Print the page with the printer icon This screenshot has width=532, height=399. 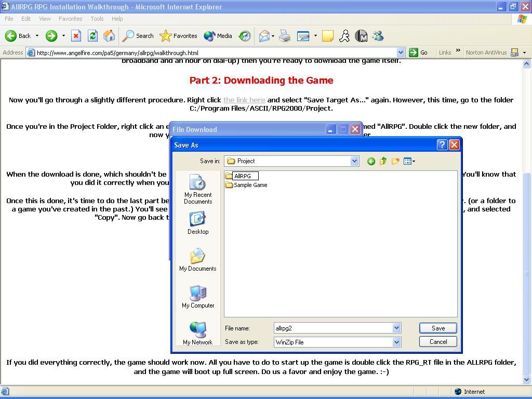click(x=285, y=36)
